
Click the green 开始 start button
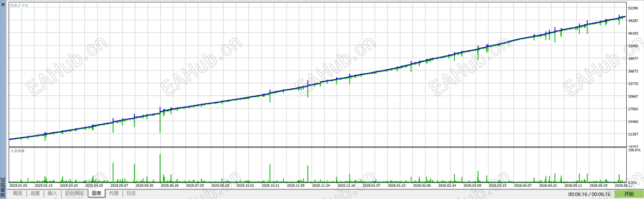point(629,194)
